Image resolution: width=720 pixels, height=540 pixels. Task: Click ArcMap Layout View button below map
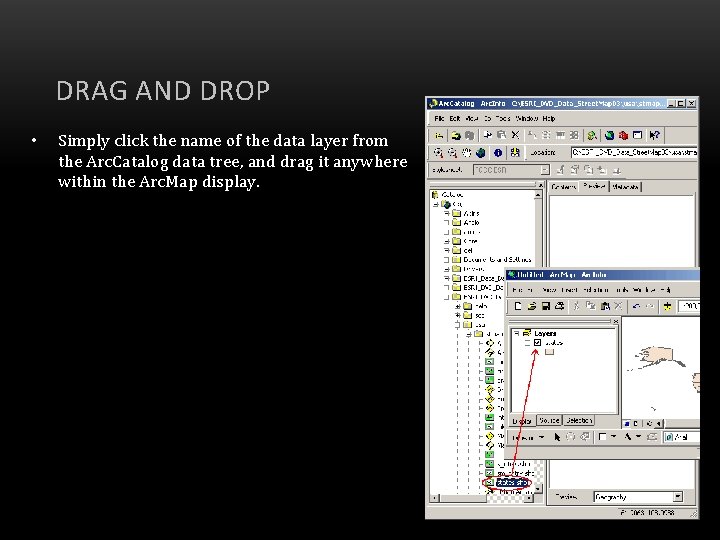[x=636, y=423]
